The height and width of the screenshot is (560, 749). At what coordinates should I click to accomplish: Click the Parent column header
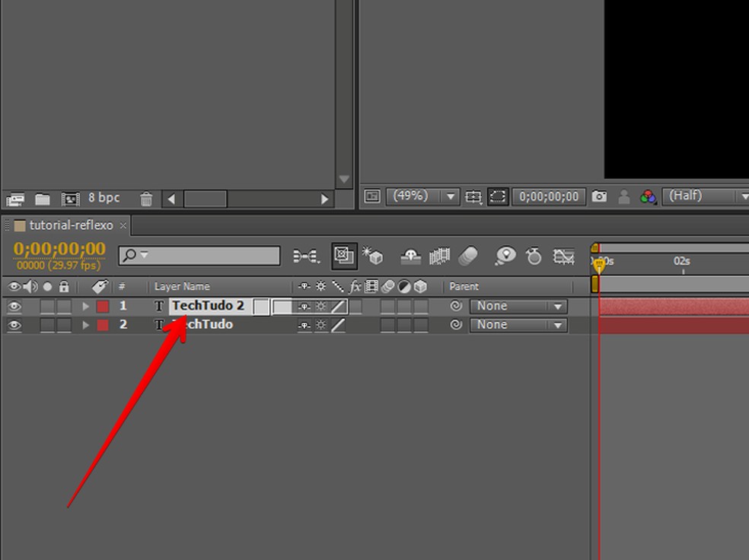(x=464, y=286)
